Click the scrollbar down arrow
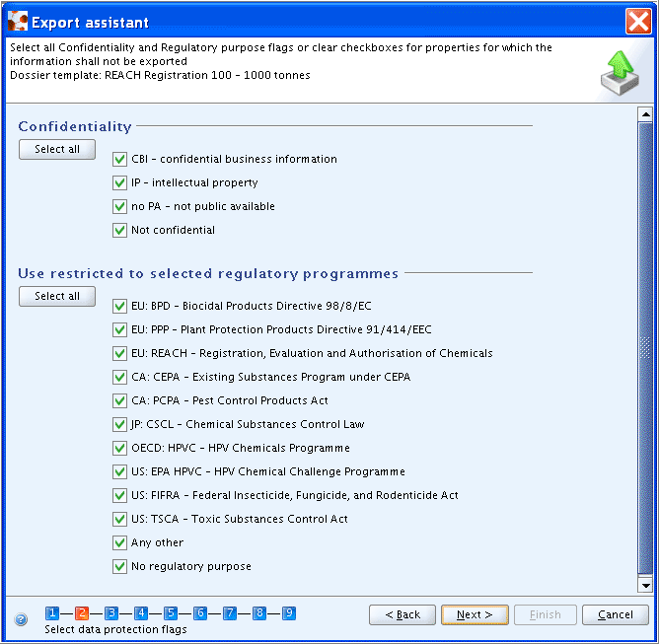The height and width of the screenshot is (644, 659). [645, 585]
